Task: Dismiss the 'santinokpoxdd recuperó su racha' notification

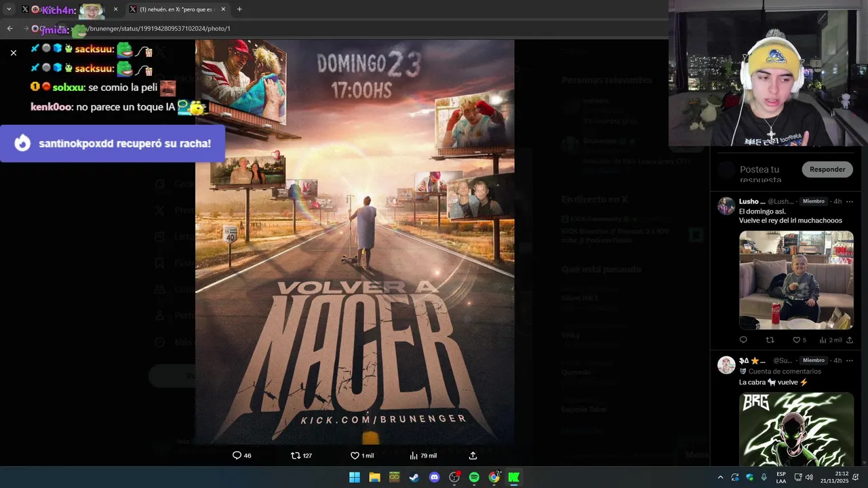Action: click(113, 144)
